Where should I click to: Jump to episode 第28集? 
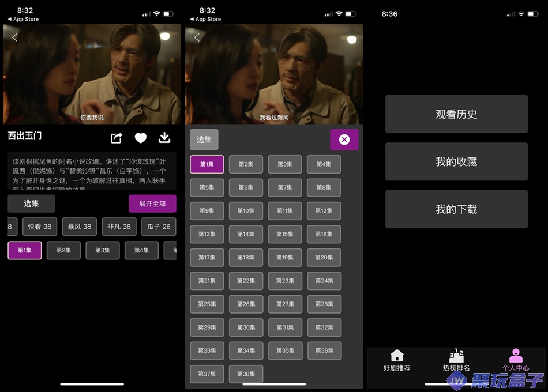[324, 304]
